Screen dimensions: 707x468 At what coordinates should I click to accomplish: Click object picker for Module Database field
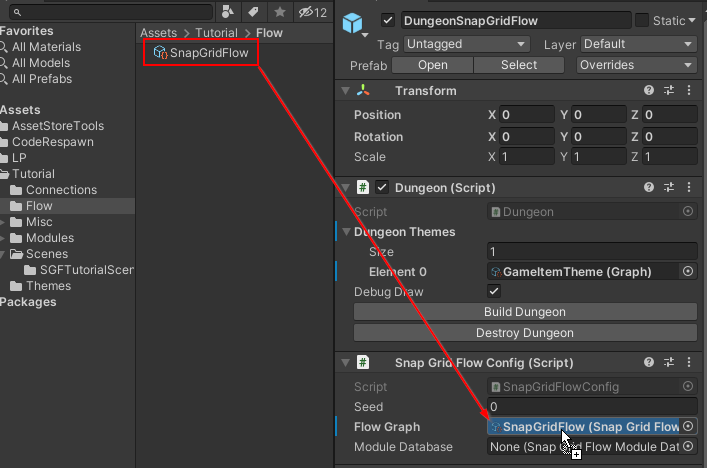coord(687,447)
